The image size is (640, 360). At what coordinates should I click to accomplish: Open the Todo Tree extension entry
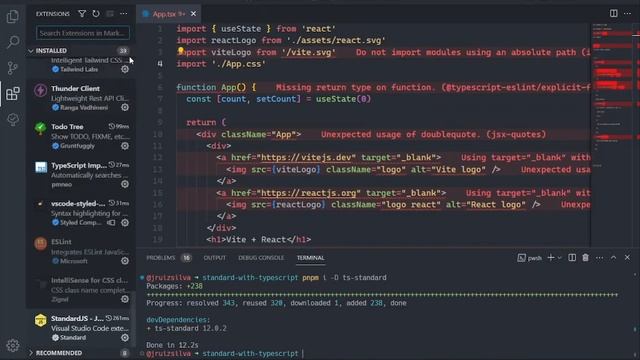80,136
